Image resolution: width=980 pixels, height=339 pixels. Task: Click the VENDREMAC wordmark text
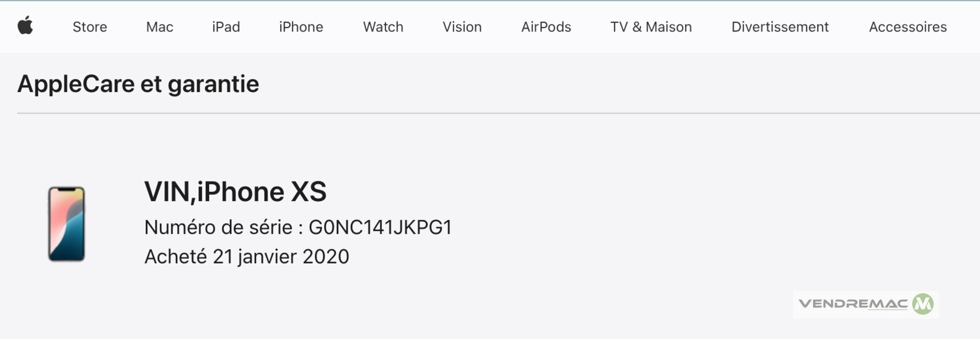pyautogui.click(x=853, y=304)
